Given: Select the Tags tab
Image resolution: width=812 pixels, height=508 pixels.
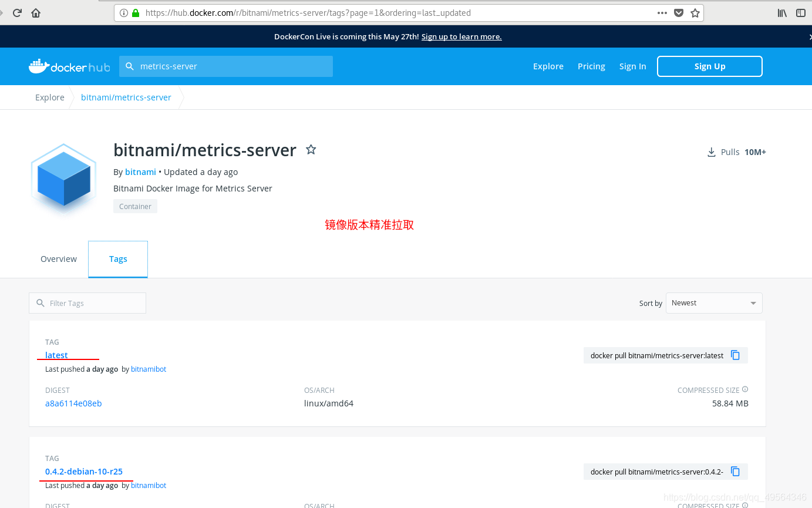Looking at the screenshot, I should [x=118, y=259].
